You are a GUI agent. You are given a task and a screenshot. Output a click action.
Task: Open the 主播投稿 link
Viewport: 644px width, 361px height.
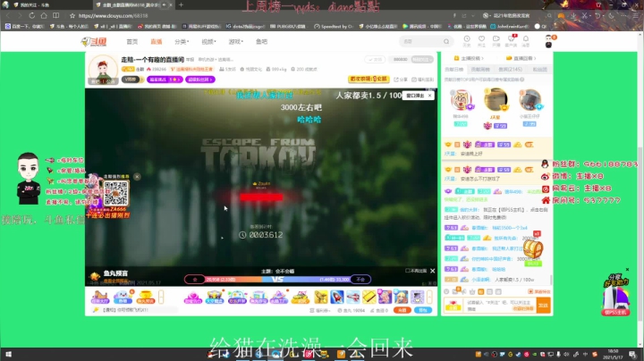point(469,58)
